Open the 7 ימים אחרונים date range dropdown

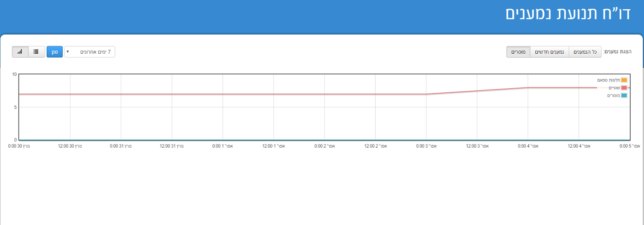pyautogui.click(x=90, y=52)
